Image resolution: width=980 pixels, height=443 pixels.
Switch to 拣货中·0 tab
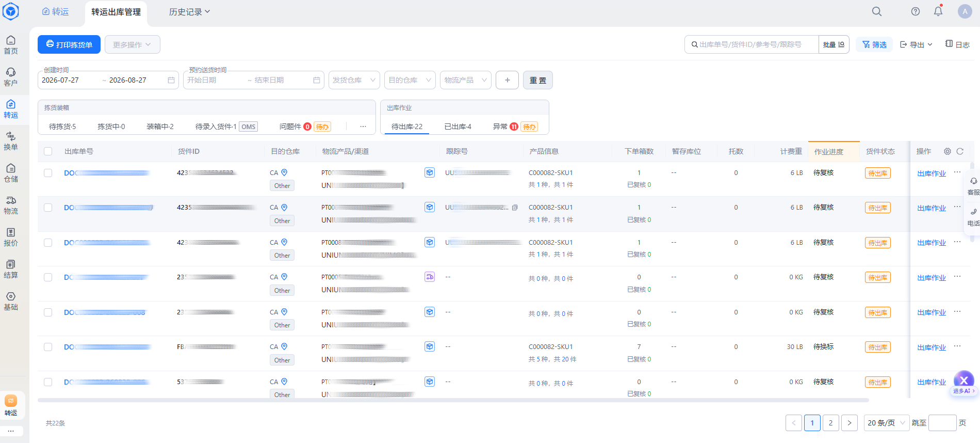[x=111, y=126]
